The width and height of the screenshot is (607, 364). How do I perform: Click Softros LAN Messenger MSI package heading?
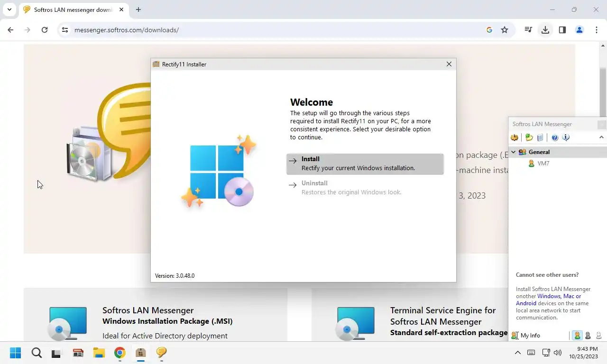pyautogui.click(x=167, y=316)
